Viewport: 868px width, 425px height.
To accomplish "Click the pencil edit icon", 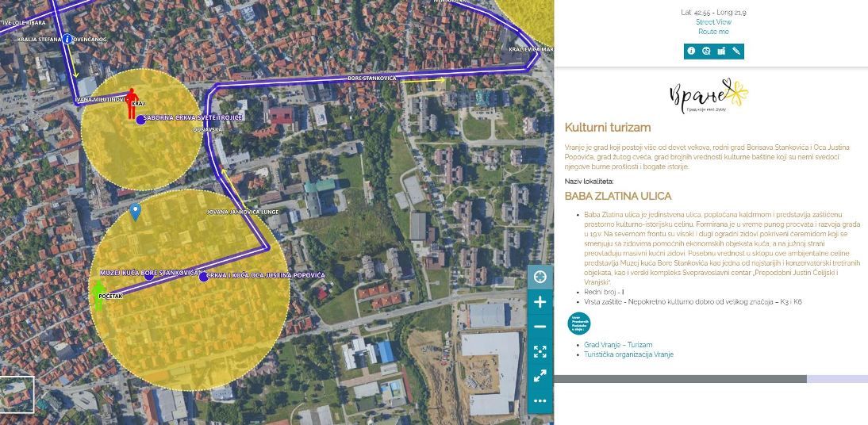I will click(x=736, y=52).
